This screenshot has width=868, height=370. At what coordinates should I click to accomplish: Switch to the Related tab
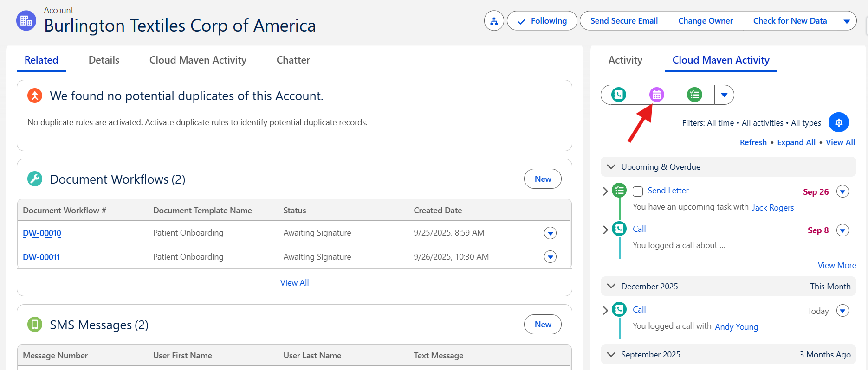tap(41, 60)
